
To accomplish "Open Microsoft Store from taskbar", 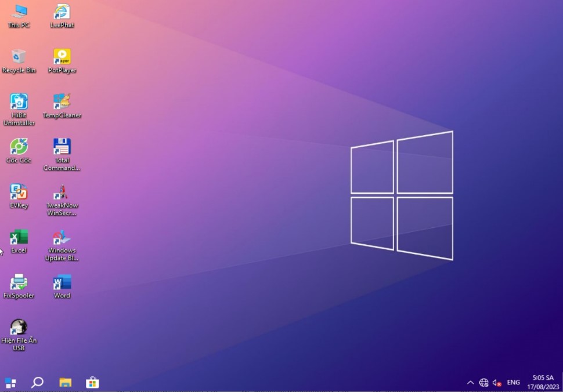I will point(92,383).
